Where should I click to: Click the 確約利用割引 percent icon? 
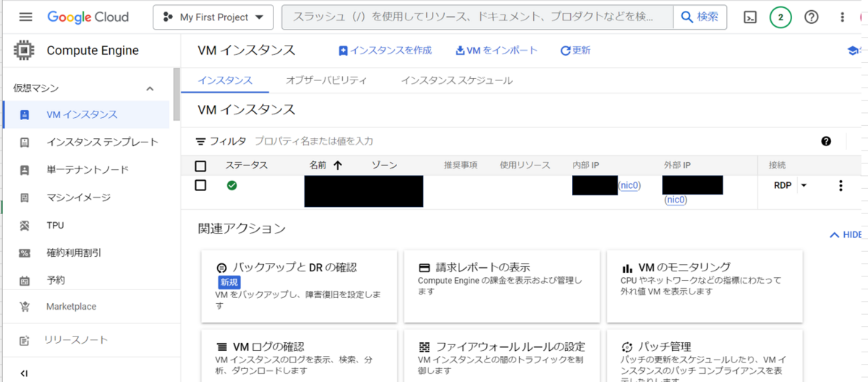click(25, 252)
